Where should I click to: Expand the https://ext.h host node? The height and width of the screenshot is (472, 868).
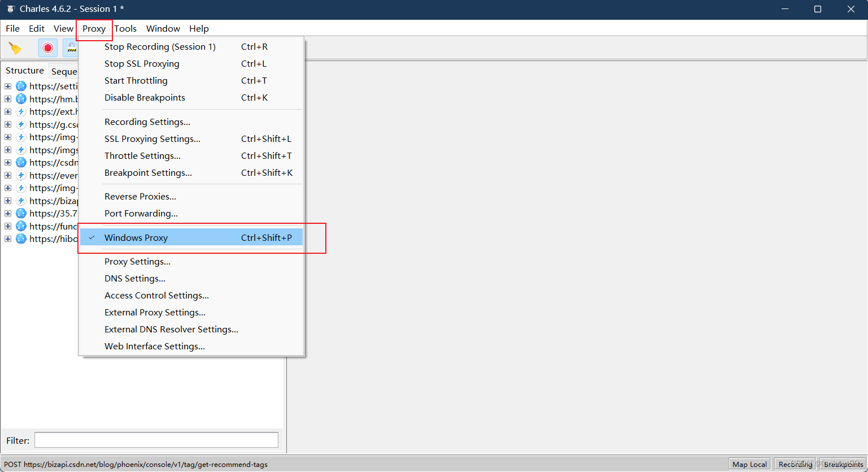pos(8,112)
